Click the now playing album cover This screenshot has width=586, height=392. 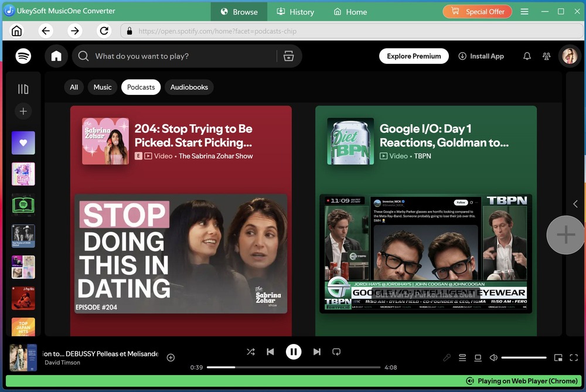[x=23, y=357]
